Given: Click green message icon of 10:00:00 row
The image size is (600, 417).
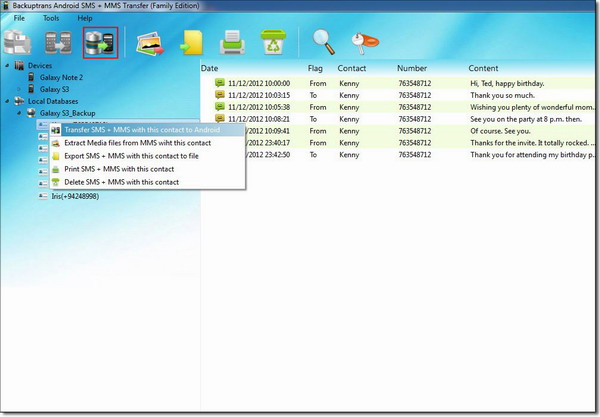Looking at the screenshot, I should tap(220, 83).
